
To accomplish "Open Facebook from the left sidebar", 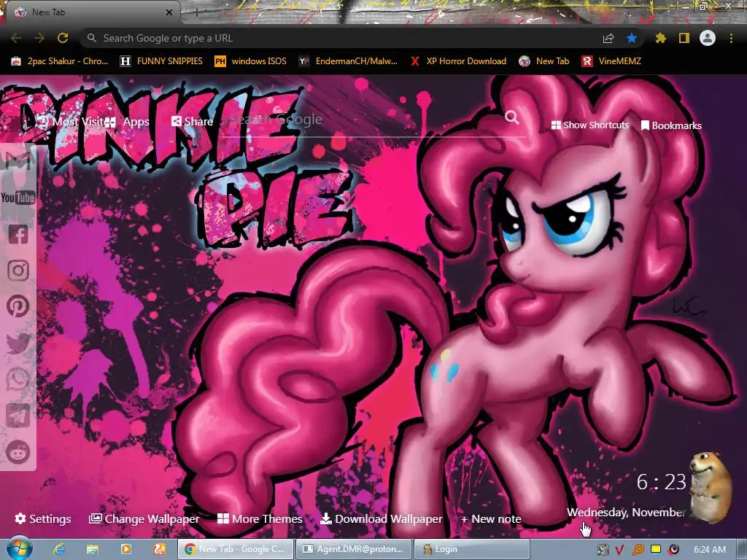I will 18,234.
